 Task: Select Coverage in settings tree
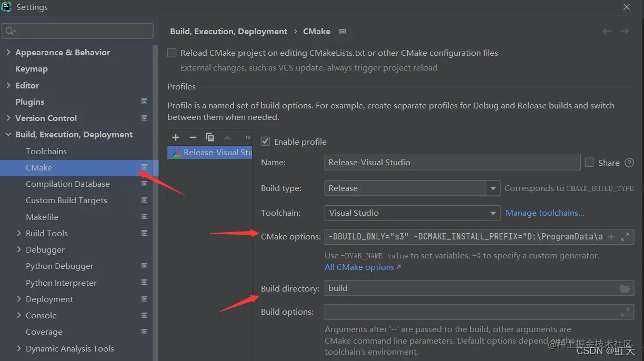click(x=44, y=332)
